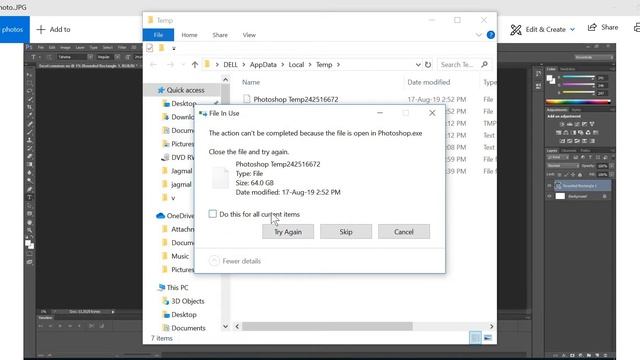Select the Eyedropper tool in Photoshop
Image resolution: width=640 pixels, height=360 pixels.
(x=29, y=116)
